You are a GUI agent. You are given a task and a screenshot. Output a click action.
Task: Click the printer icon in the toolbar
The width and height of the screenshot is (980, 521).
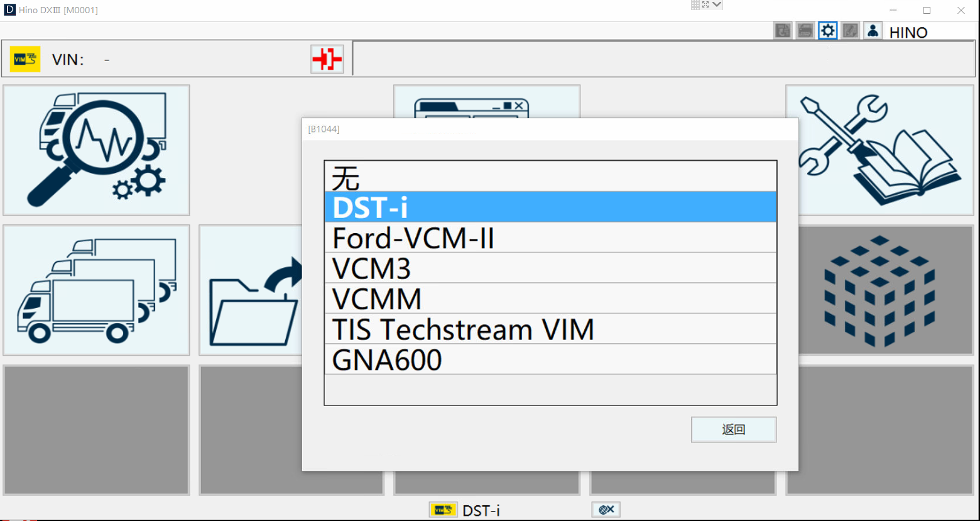coord(805,30)
